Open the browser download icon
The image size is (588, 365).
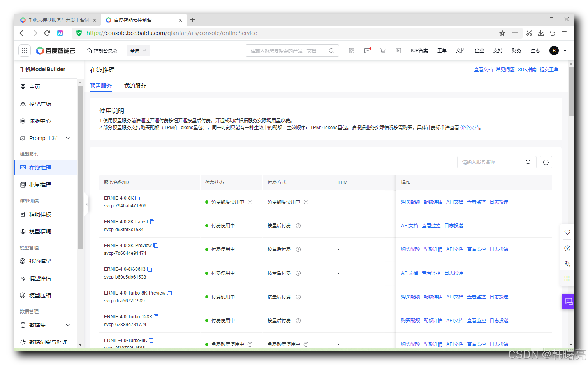point(541,33)
